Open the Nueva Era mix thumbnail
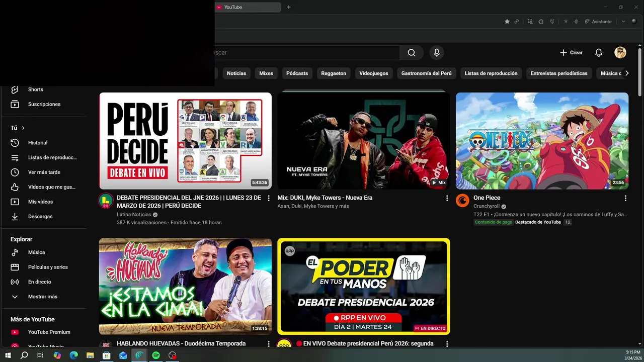The width and height of the screenshot is (644, 362). (364, 141)
